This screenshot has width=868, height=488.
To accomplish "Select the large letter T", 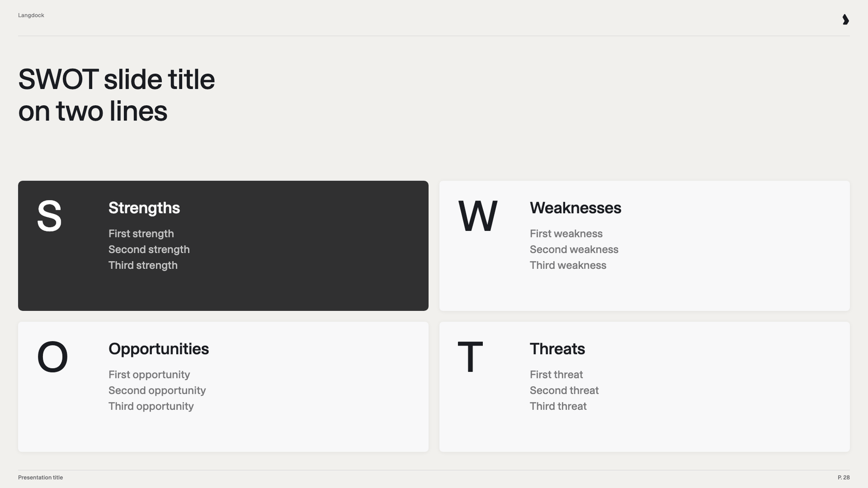I will [470, 357].
